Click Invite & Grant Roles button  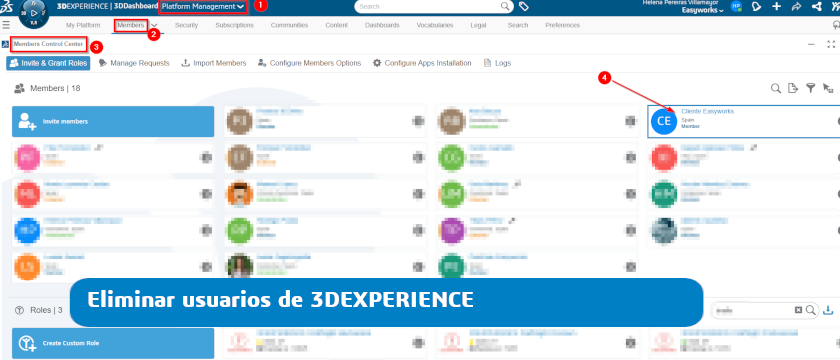pos(48,63)
